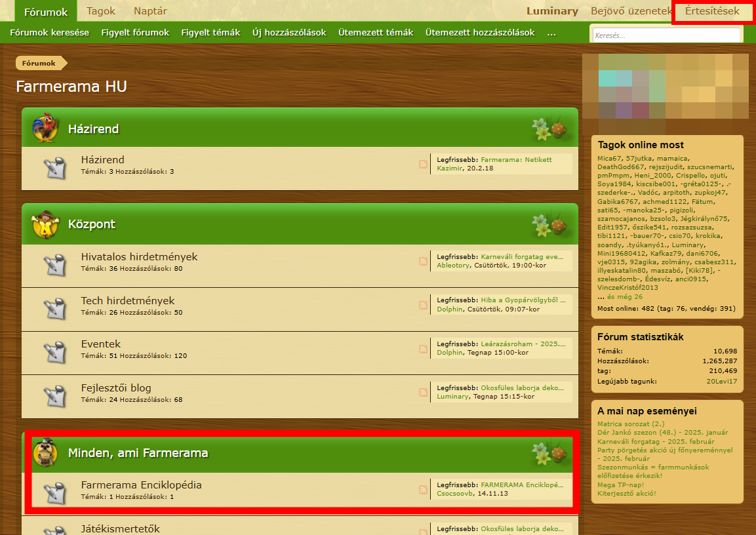Open latest thread Karneváli forgatag eve...
756x535 pixels.
tap(522, 257)
